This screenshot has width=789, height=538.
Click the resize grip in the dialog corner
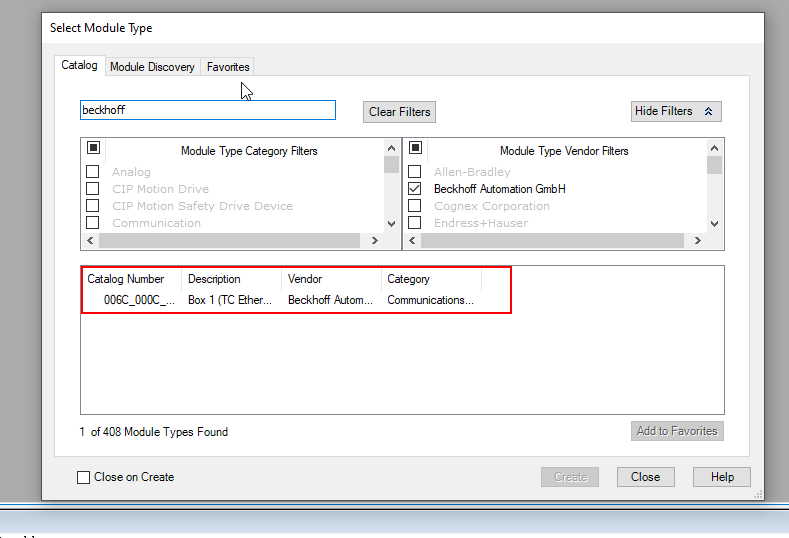point(758,495)
